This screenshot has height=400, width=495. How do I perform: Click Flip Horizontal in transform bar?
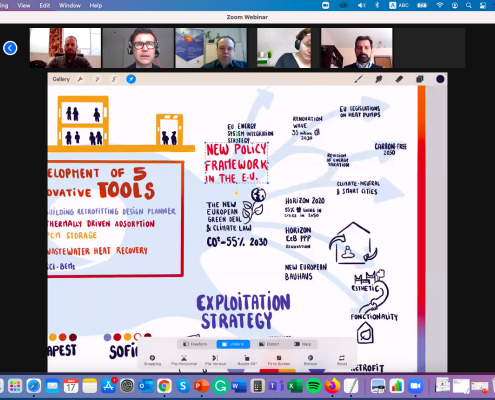[x=184, y=360]
